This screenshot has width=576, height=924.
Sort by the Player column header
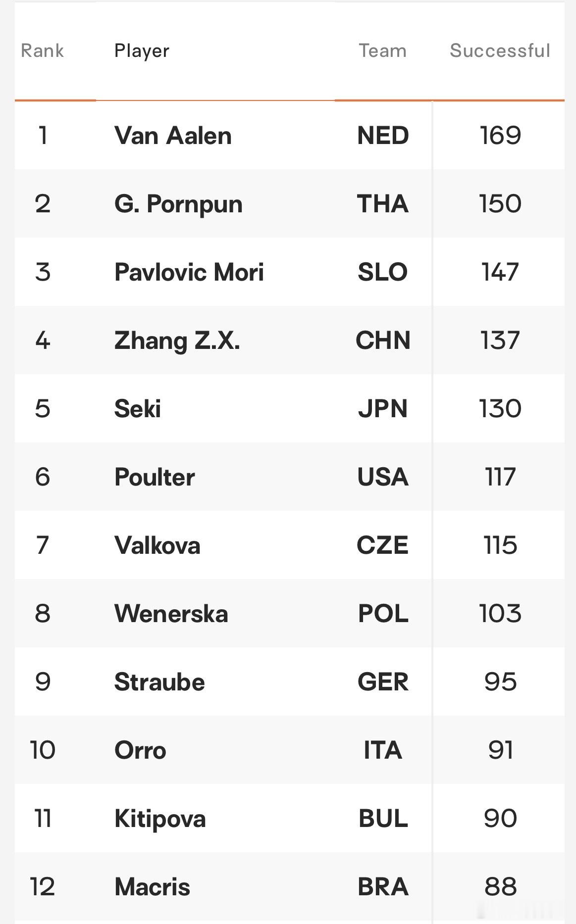142,51
